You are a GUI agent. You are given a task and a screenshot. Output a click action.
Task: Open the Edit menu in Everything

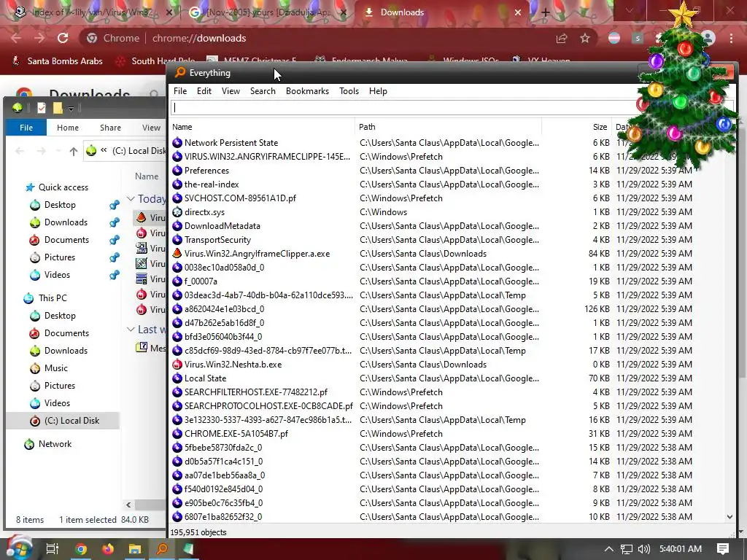(204, 91)
